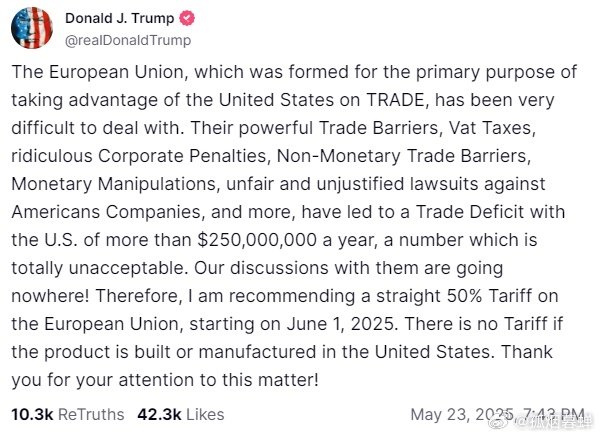The height and width of the screenshot is (437, 600).
Task: View the 42.3k likes number
Action: point(159,414)
